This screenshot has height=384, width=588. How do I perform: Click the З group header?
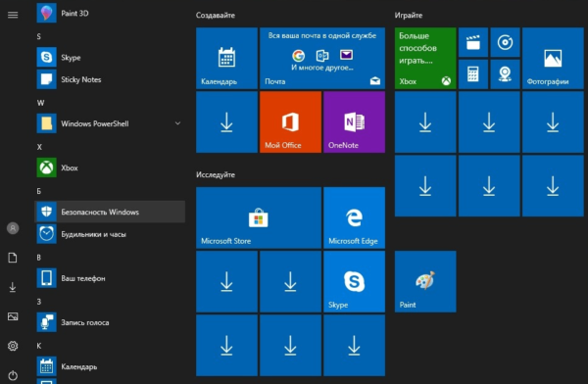[38, 302]
